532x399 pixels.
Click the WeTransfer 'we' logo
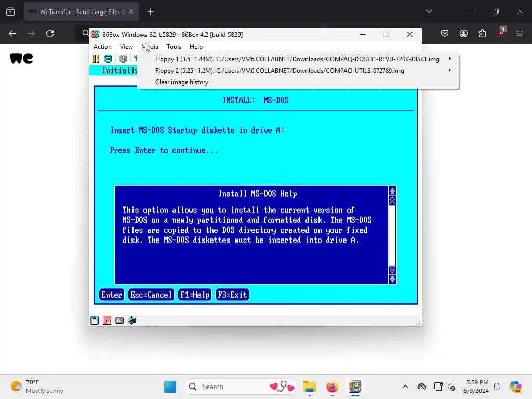pyautogui.click(x=21, y=58)
